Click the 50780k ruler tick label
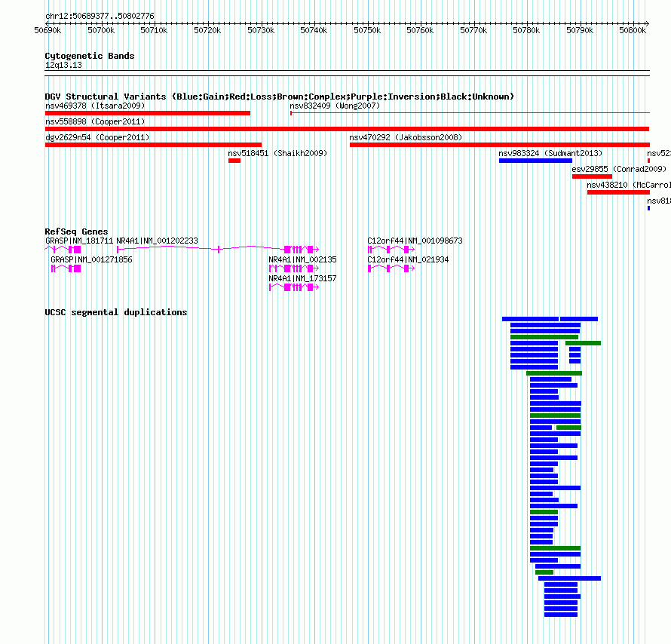Viewport: 671px width, 644px height. click(526, 30)
